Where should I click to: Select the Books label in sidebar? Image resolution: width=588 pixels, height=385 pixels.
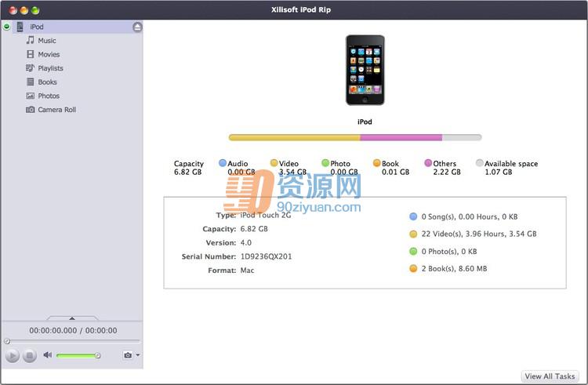tap(47, 82)
